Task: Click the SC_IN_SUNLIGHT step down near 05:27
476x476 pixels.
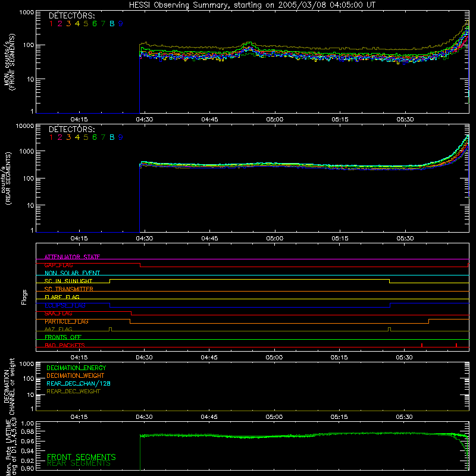Action: coord(390,281)
